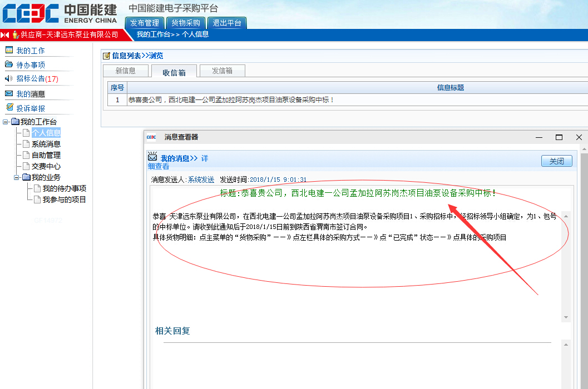
Task: Open the 我的消息 envelope icon in sidebar
Action: coord(8,93)
